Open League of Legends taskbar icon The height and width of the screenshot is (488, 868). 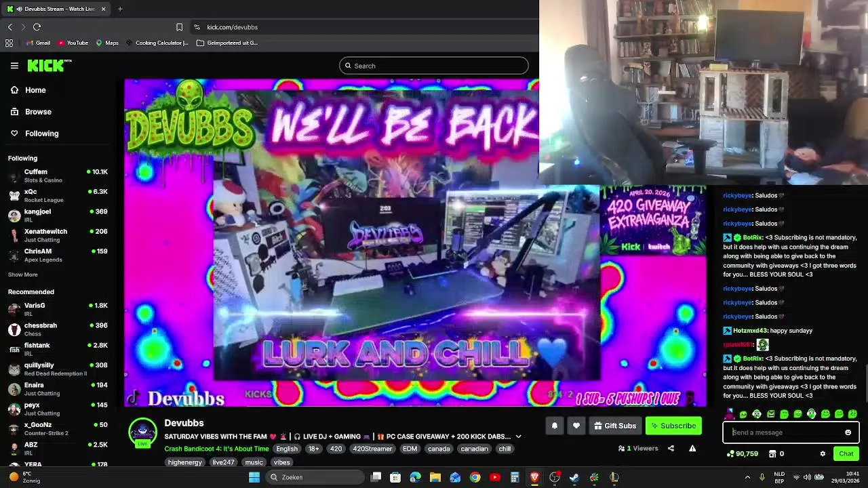pos(614,477)
